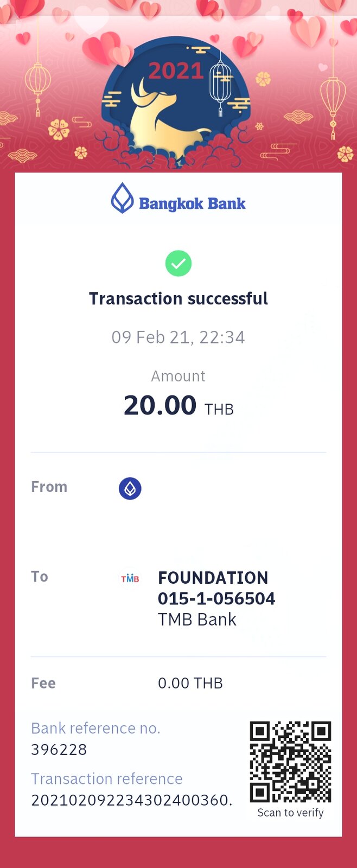This screenshot has width=357, height=868.
Task: Click the Bangkok Bank logo emblem at top
Action: tap(122, 198)
